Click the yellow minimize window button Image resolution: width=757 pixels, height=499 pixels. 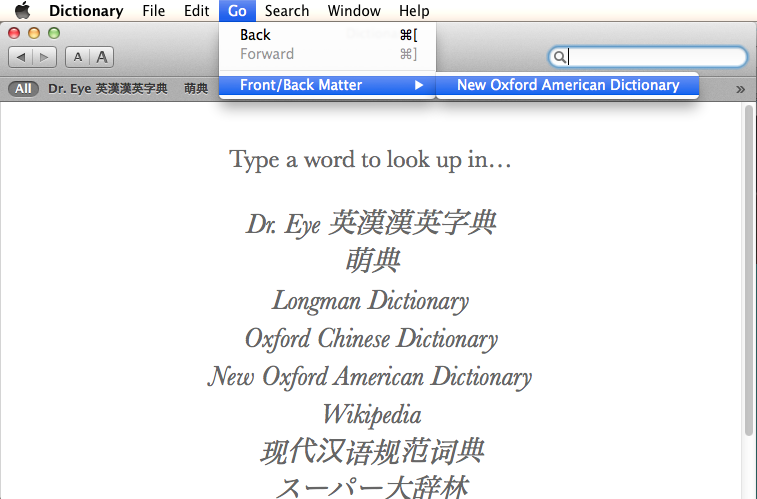tap(34, 33)
